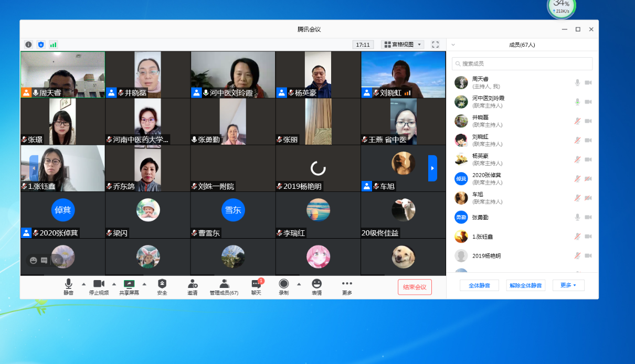Click the 邀请 invite icon
The height and width of the screenshot is (364, 635).
point(193,284)
